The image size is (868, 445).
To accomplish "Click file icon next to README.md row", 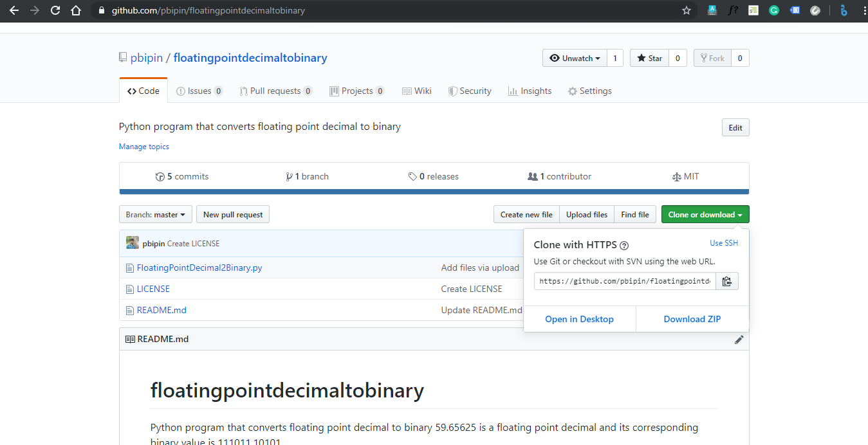I will pos(130,311).
